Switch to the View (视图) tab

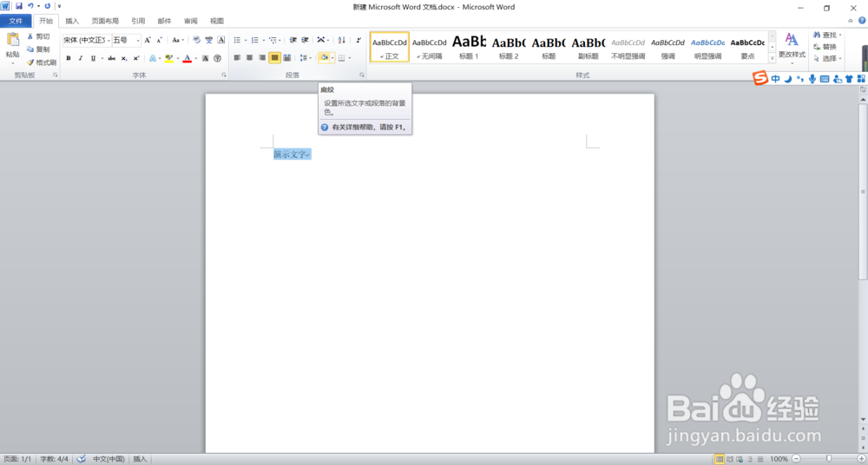[217, 21]
